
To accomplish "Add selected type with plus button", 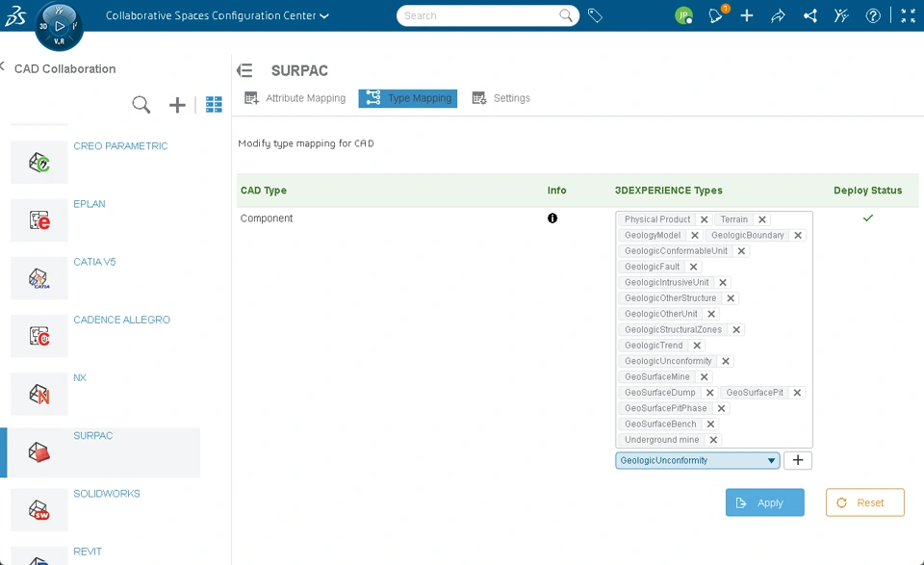I will click(798, 461).
